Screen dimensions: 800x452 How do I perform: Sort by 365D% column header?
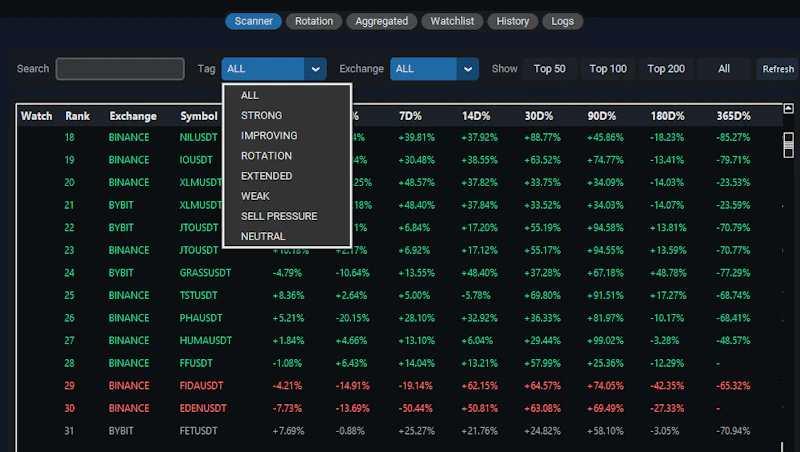click(x=733, y=116)
